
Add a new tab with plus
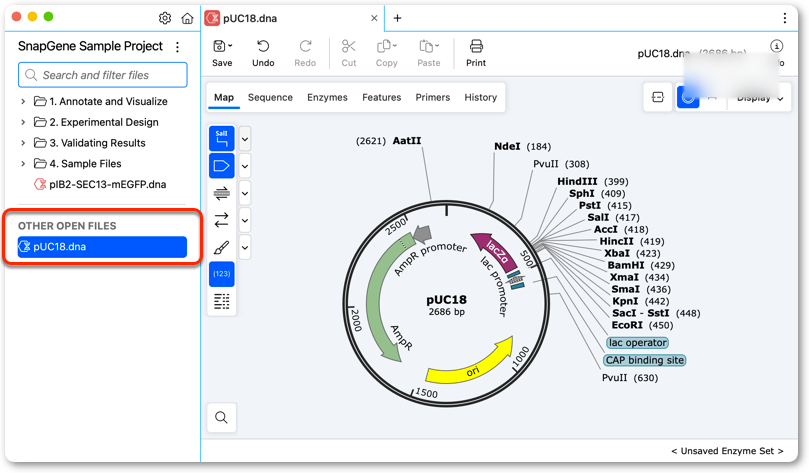pos(397,18)
